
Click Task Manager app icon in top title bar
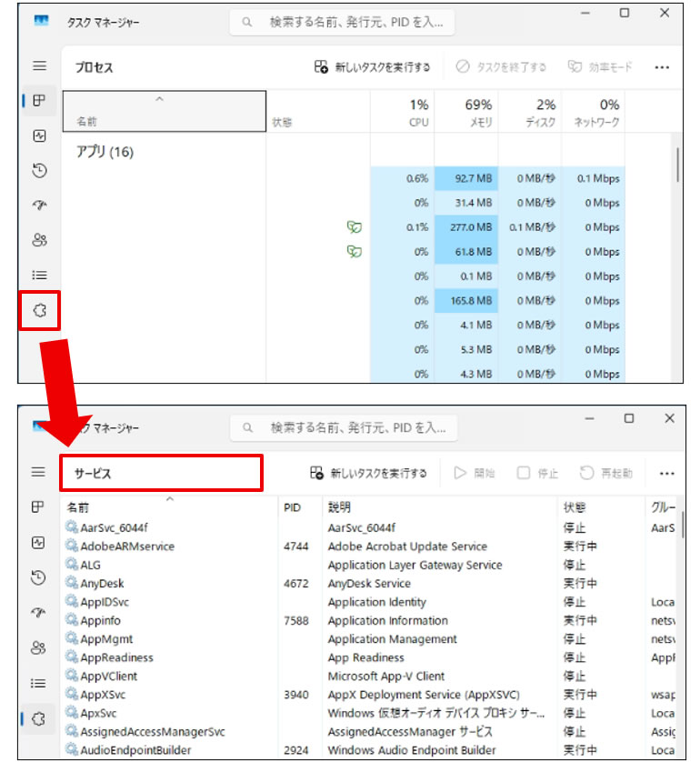point(41,21)
